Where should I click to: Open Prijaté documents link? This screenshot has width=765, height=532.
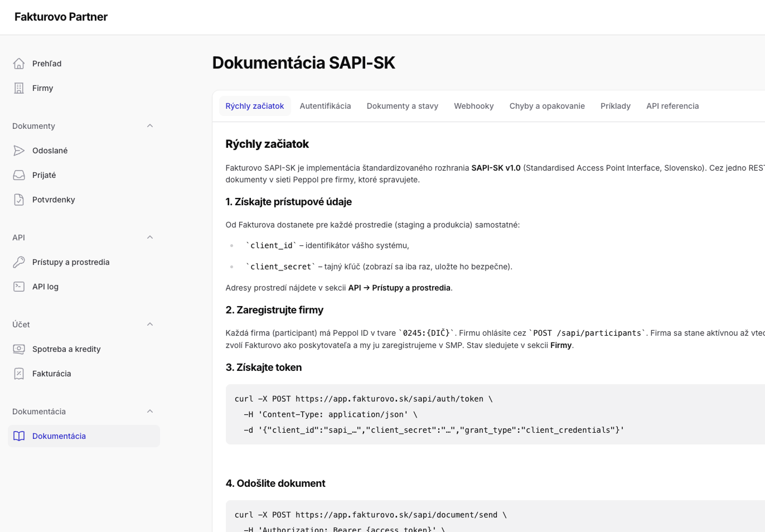coord(84,175)
